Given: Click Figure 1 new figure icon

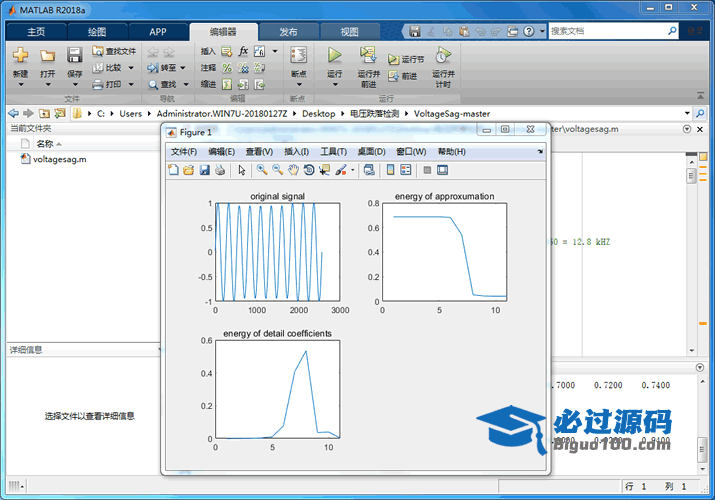Looking at the screenshot, I should [x=173, y=170].
